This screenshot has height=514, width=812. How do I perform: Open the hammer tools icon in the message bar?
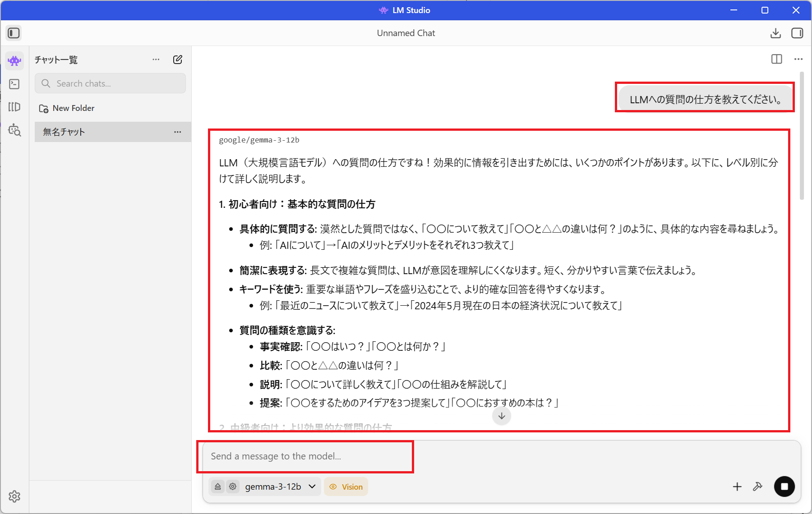[x=758, y=486]
